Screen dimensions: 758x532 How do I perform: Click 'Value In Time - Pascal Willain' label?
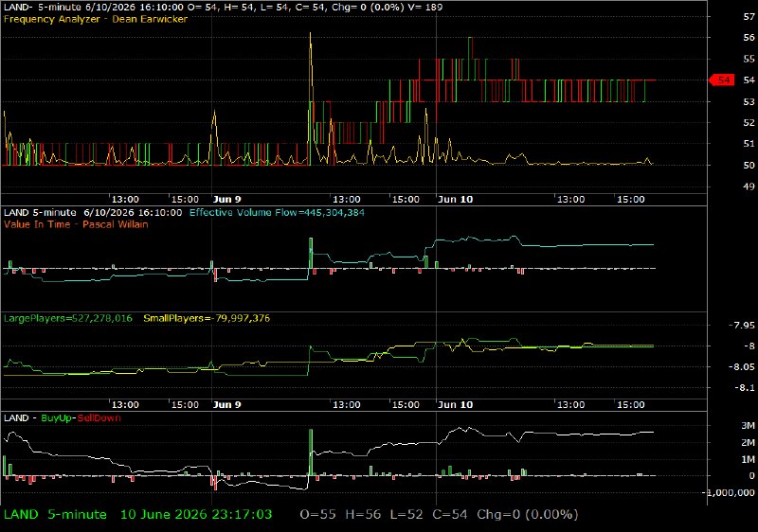click(76, 224)
